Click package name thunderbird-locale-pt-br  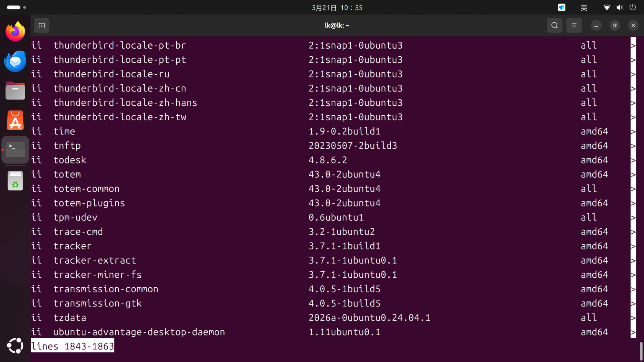[120, 45]
